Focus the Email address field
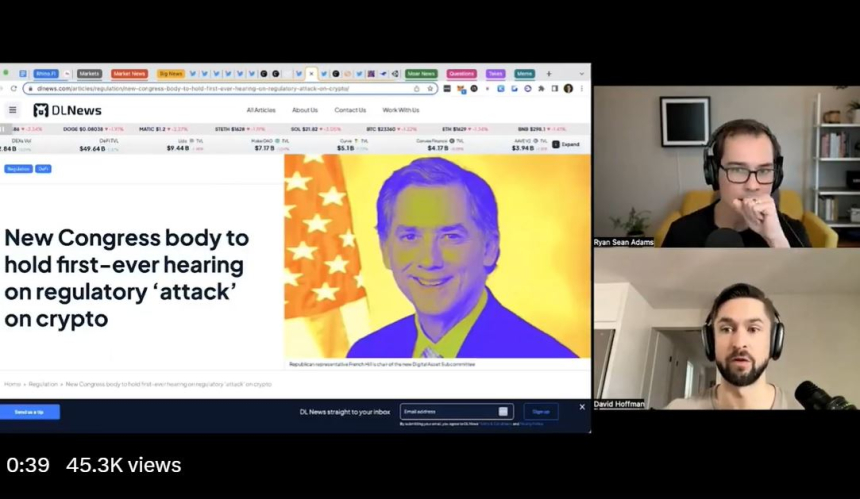The image size is (860, 499). [450, 411]
